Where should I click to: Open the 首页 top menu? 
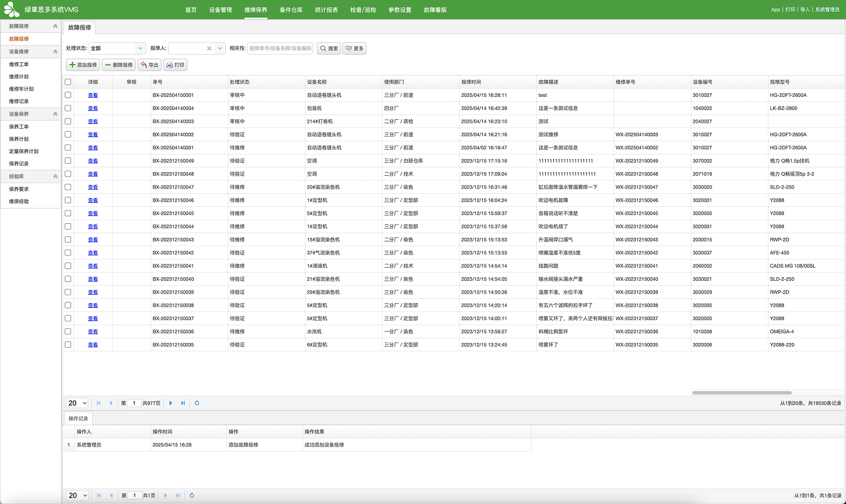tap(191, 10)
